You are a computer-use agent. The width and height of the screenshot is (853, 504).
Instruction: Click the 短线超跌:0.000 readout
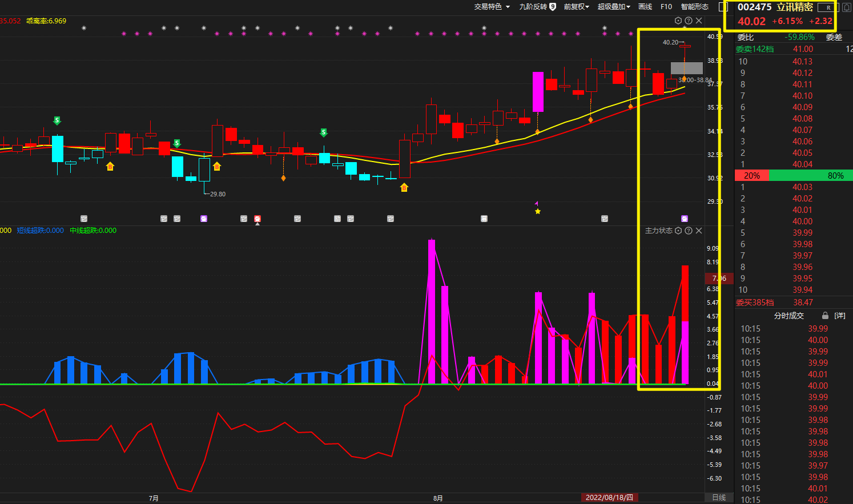coord(40,231)
